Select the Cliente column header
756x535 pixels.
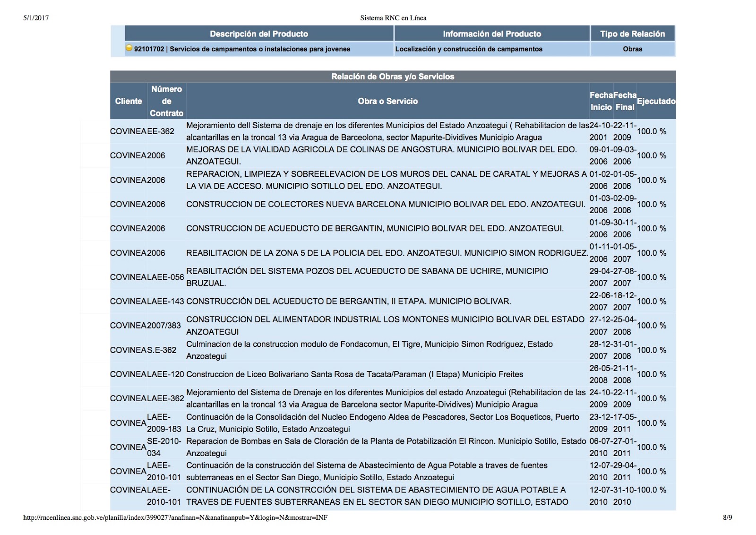pos(129,101)
